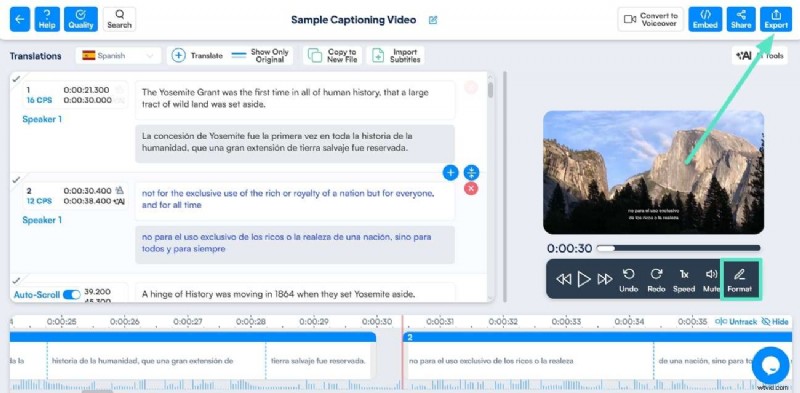Click the end time 0:00:38.400
The height and width of the screenshot is (393, 800).
pos(87,201)
